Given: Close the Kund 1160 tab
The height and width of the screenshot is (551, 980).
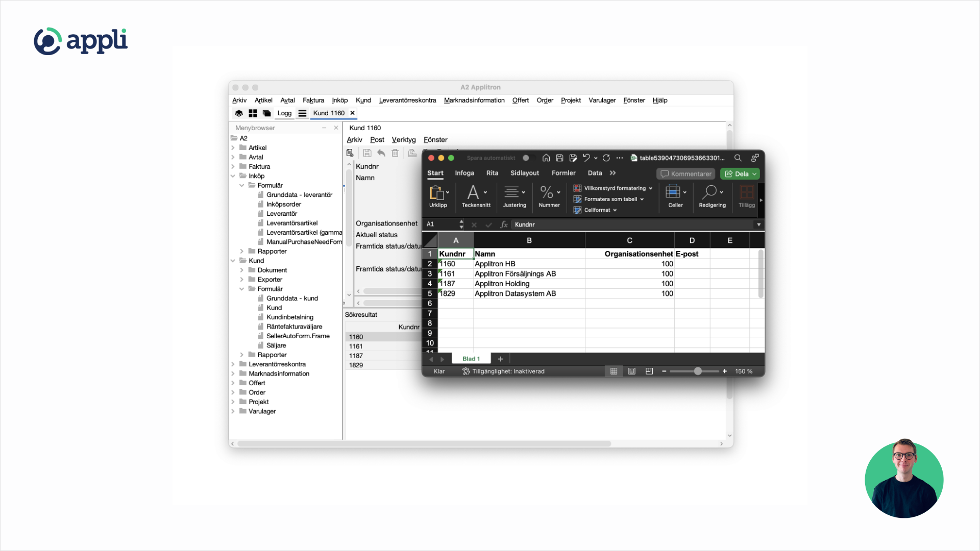Looking at the screenshot, I should tap(352, 113).
